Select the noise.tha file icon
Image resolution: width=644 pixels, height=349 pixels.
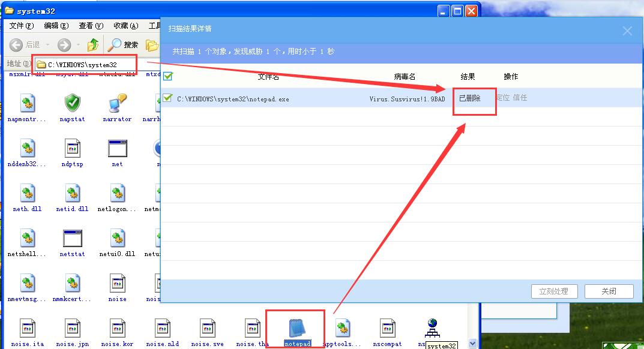pos(253,328)
